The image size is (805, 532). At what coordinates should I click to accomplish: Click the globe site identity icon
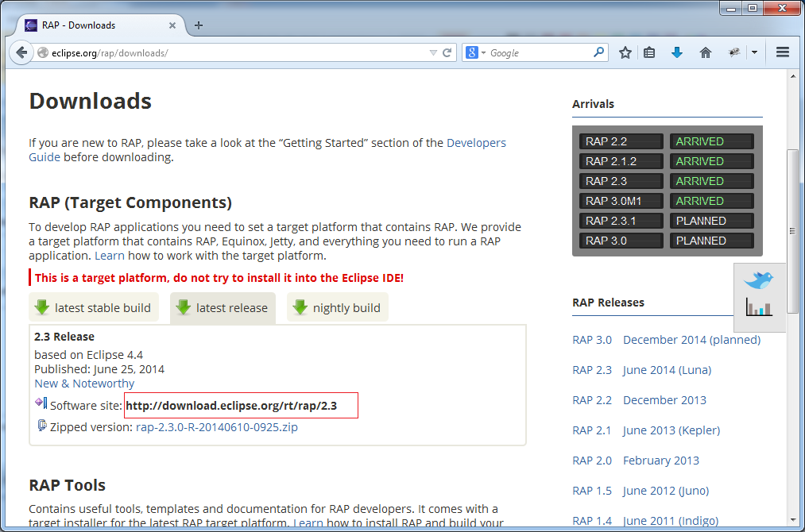[43, 52]
